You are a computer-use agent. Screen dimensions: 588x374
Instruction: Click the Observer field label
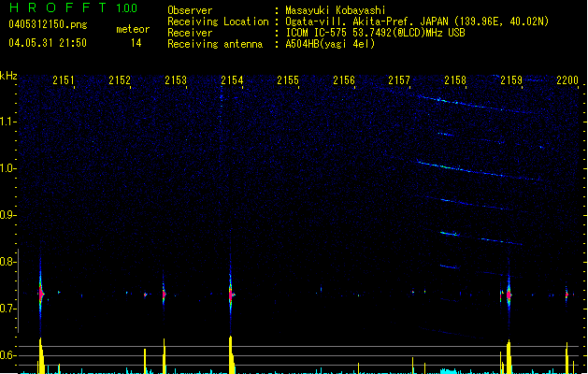[x=190, y=10]
